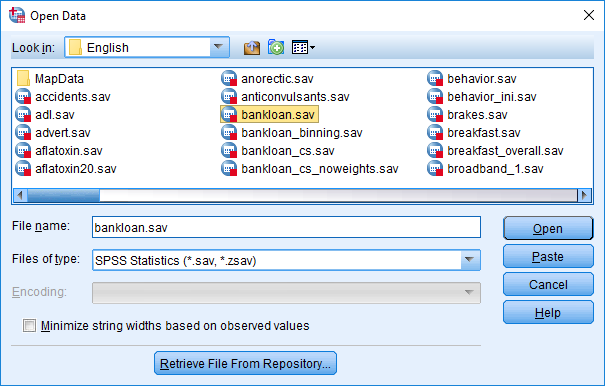Click Retrieve File From Repository button
This screenshot has height=386, width=605.
pyautogui.click(x=245, y=363)
